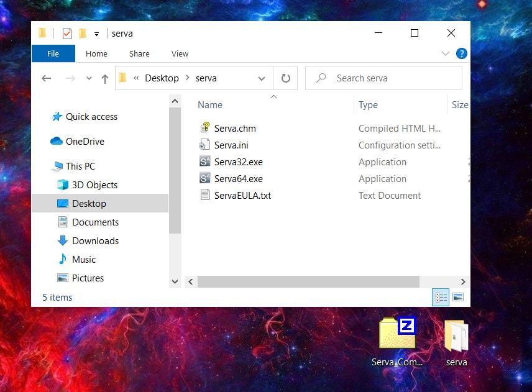Click the This PC computer icon
This screenshot has height=392, width=532.
point(57,166)
